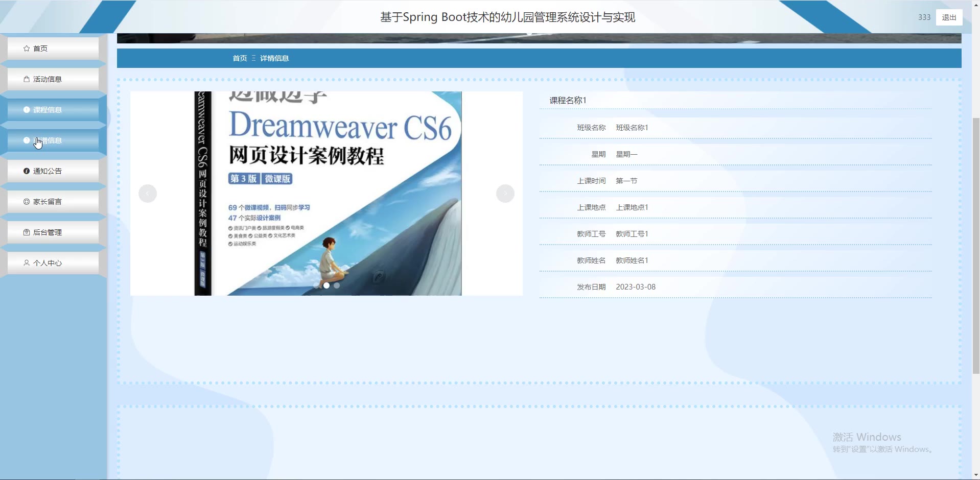Click the 星期 field label

point(598,154)
